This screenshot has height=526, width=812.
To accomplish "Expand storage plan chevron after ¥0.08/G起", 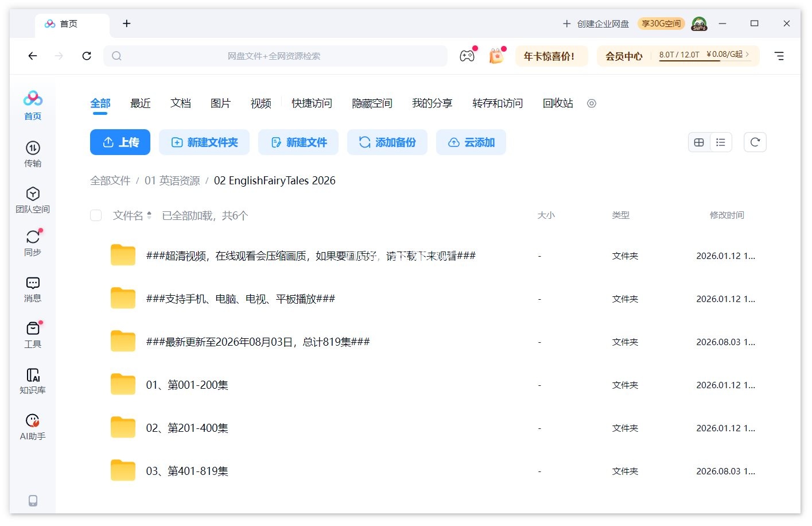I will 747,54.
